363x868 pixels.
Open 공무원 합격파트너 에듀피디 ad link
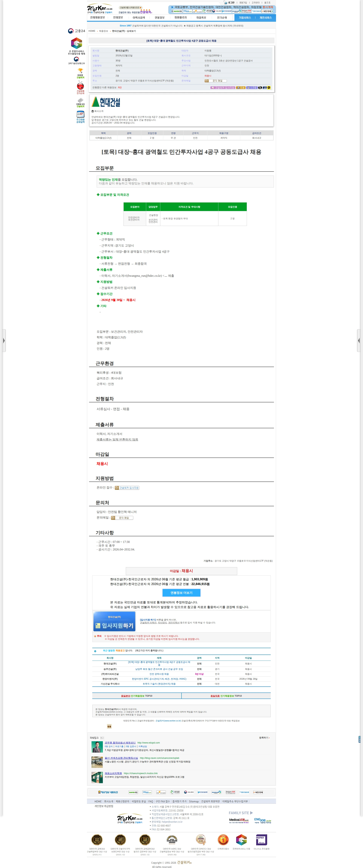pos(120,743)
